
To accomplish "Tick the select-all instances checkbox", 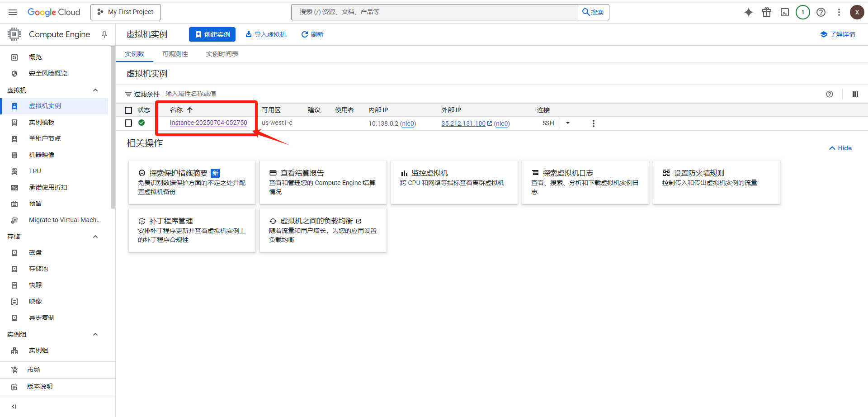I will point(128,110).
